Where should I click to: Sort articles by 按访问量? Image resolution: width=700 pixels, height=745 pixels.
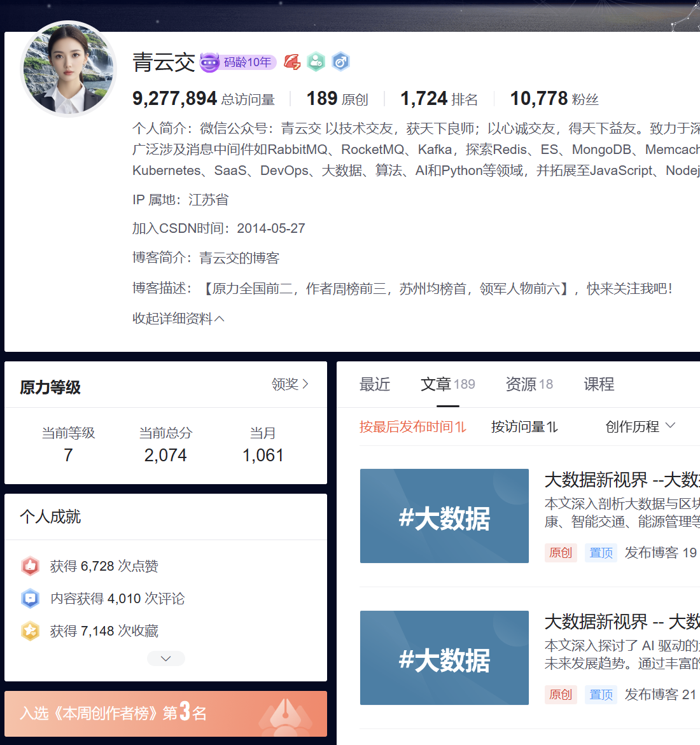click(x=524, y=427)
